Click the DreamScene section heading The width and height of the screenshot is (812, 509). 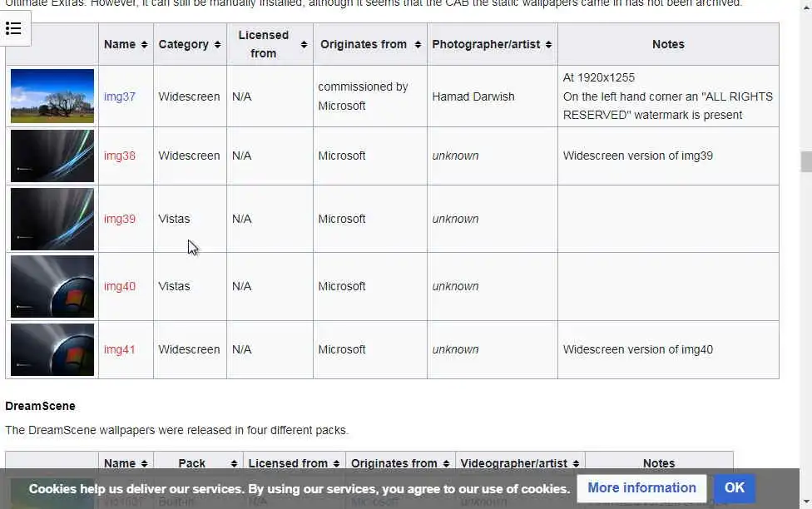[x=41, y=406]
